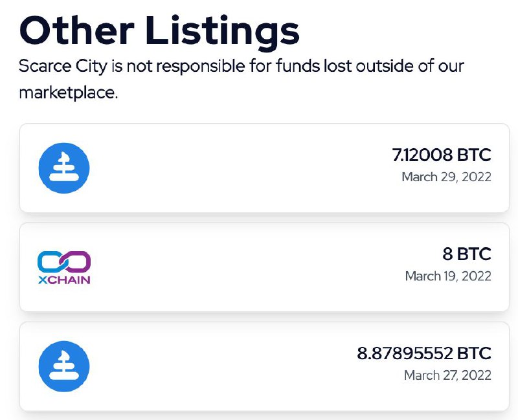Click purple chain link in XCHAIN logo
The height and width of the screenshot is (420, 518).
pos(75,261)
